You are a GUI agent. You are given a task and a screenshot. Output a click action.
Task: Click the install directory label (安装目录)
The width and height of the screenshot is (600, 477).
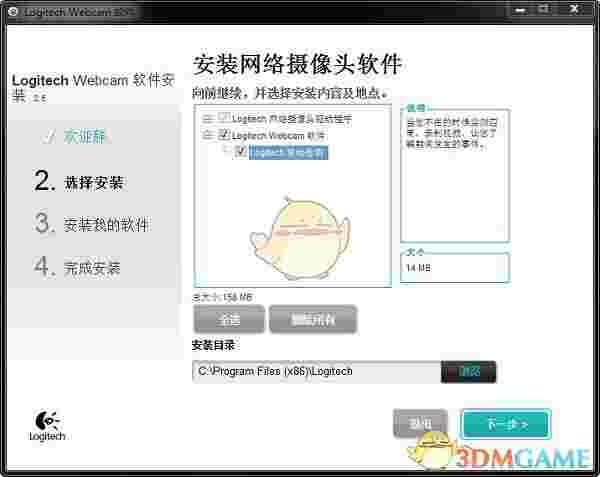click(213, 345)
